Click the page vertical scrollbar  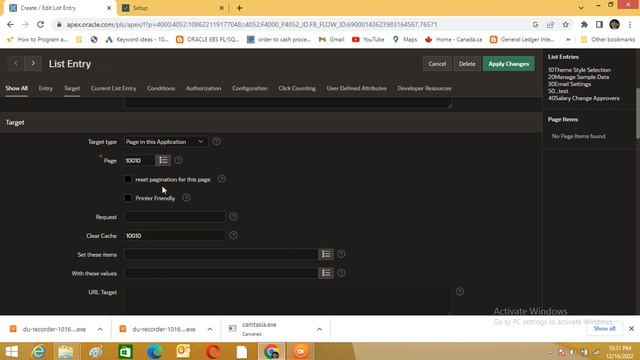click(x=638, y=113)
